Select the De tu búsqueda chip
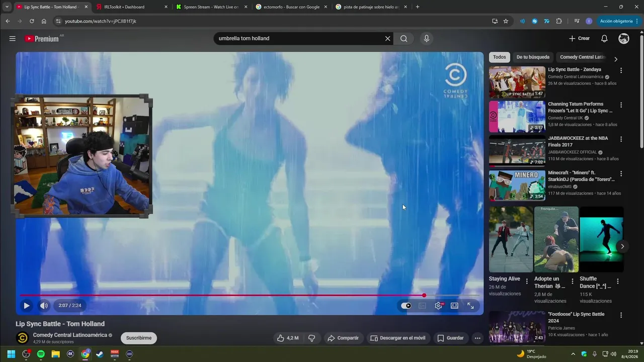Screen dimensions: 644x362 533,57
